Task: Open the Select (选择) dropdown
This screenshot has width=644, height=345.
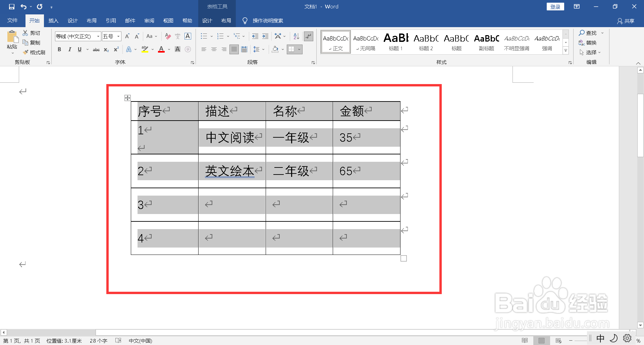Action: [590, 52]
